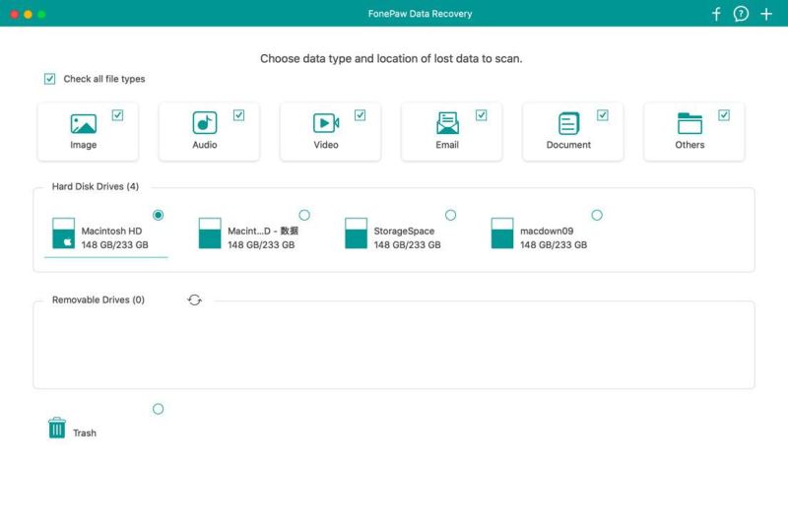The height and width of the screenshot is (532, 788).
Task: Uncheck the Email file type checkbox
Action: point(482,115)
